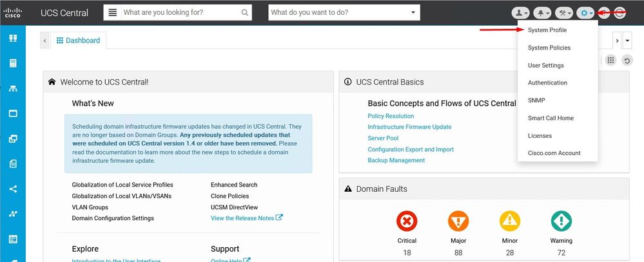Choose SNMP in the gear menu
Viewport: 644px width, 262px height.
click(x=536, y=100)
